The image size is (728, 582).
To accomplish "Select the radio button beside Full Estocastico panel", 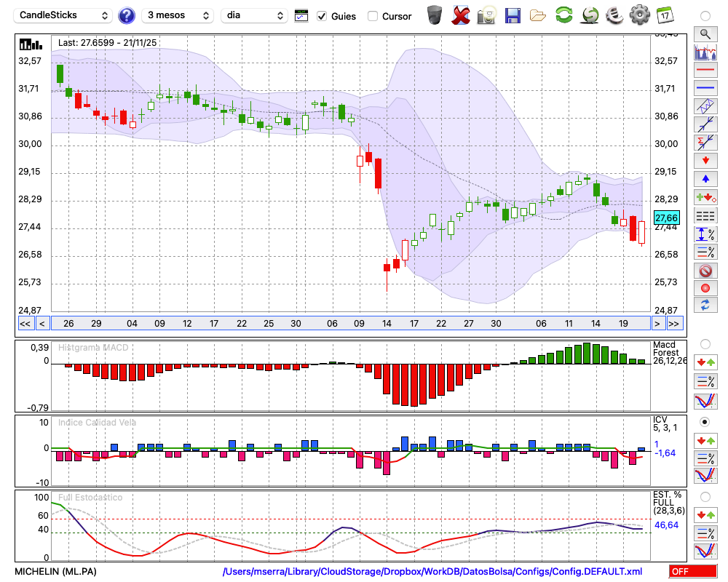I will (705, 497).
